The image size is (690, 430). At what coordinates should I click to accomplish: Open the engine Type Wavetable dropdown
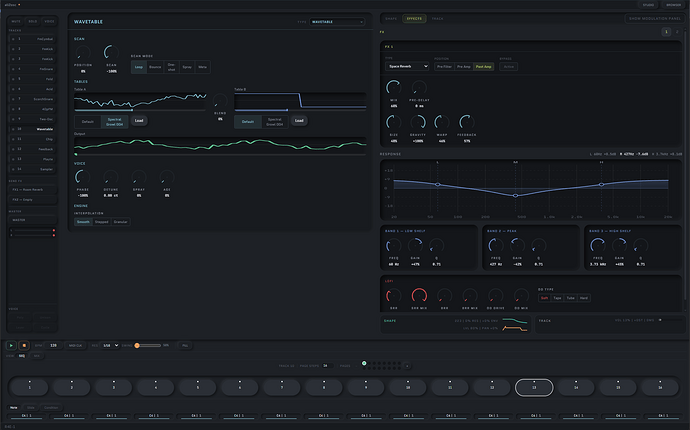click(x=337, y=22)
